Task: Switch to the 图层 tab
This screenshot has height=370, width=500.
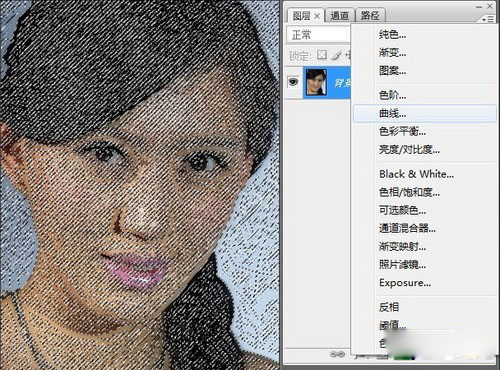Action: pos(301,16)
